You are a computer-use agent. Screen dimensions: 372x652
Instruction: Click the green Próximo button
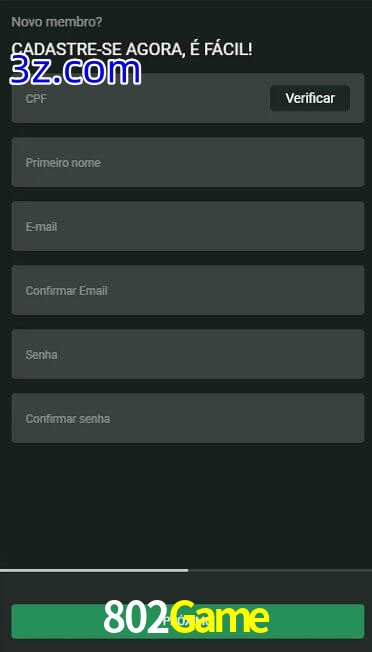pos(188,621)
